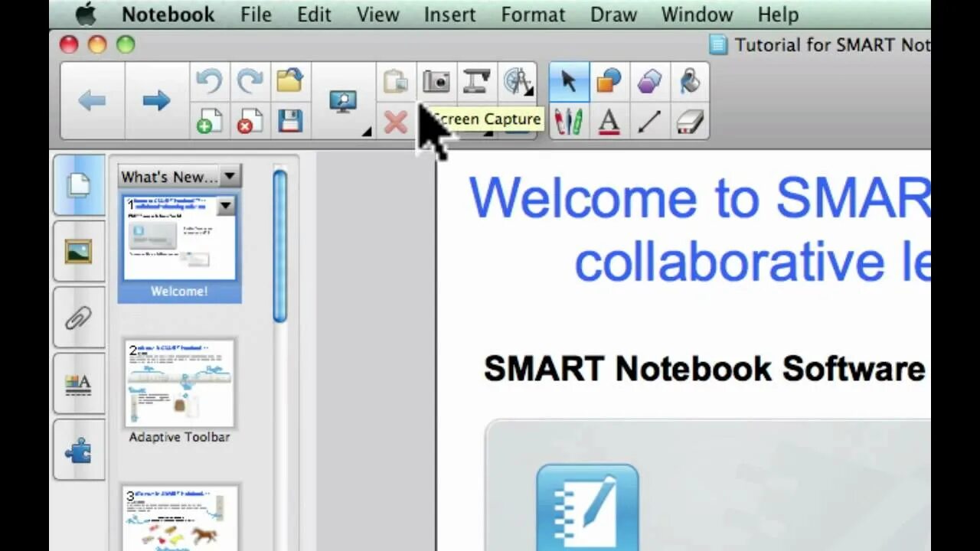
Task: Open the Format menu
Action: (x=533, y=14)
